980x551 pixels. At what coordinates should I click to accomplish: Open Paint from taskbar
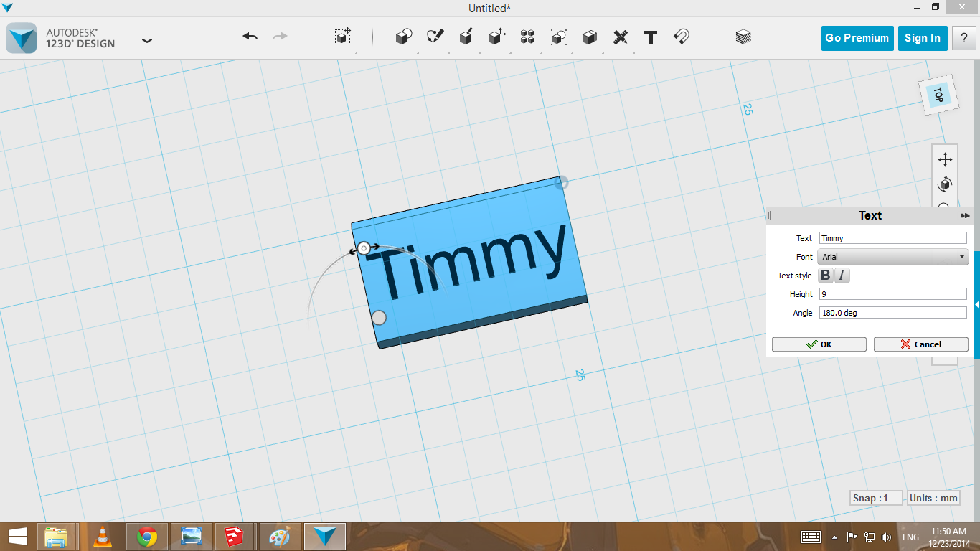(x=281, y=537)
